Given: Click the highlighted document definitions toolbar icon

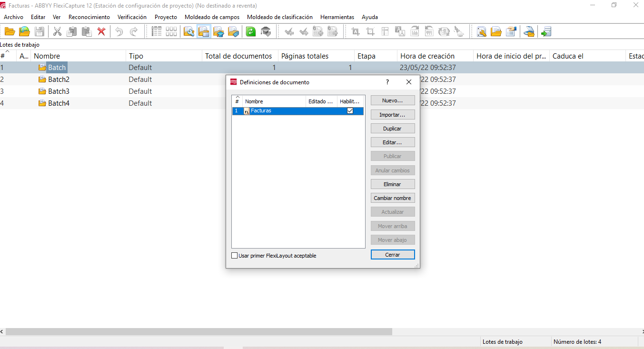Looking at the screenshot, I should [204, 31].
